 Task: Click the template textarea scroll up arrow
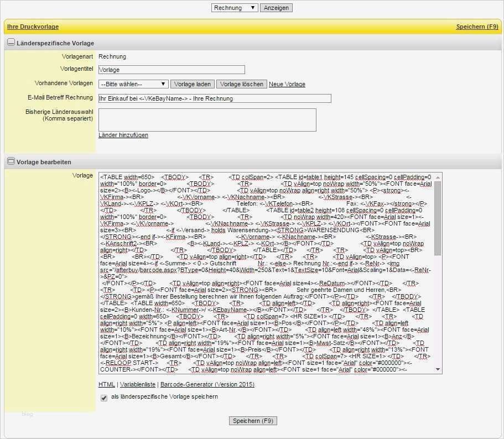[438, 177]
